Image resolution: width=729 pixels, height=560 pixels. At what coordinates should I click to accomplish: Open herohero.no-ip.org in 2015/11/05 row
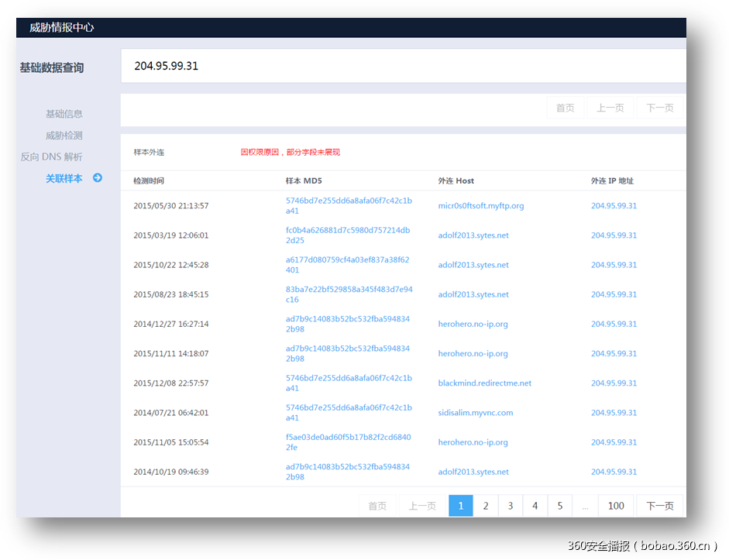473,442
